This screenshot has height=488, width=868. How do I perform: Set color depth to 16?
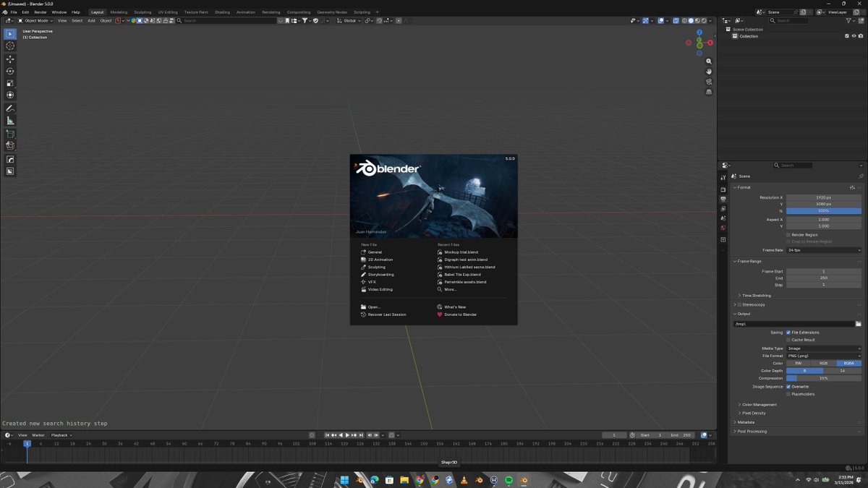pyautogui.click(x=843, y=371)
